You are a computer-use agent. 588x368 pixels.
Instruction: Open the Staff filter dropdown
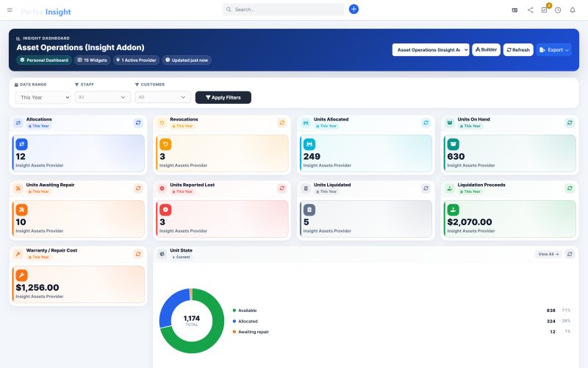[103, 97]
